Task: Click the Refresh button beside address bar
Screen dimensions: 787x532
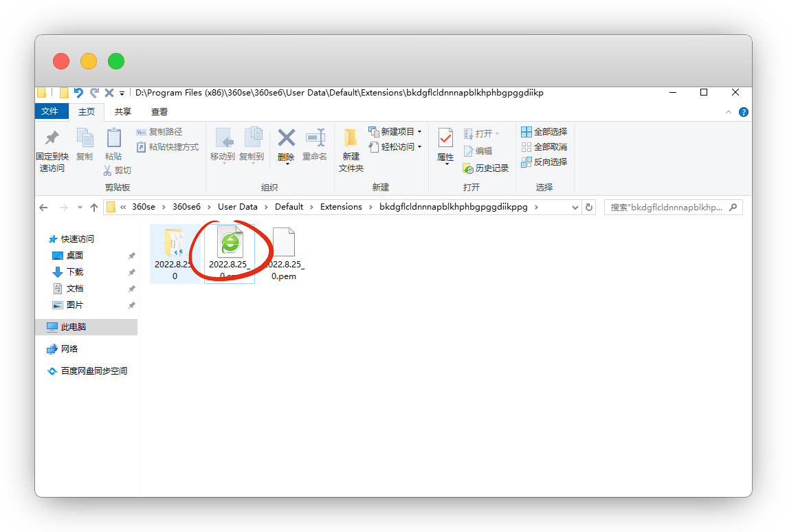Action: tap(588, 207)
